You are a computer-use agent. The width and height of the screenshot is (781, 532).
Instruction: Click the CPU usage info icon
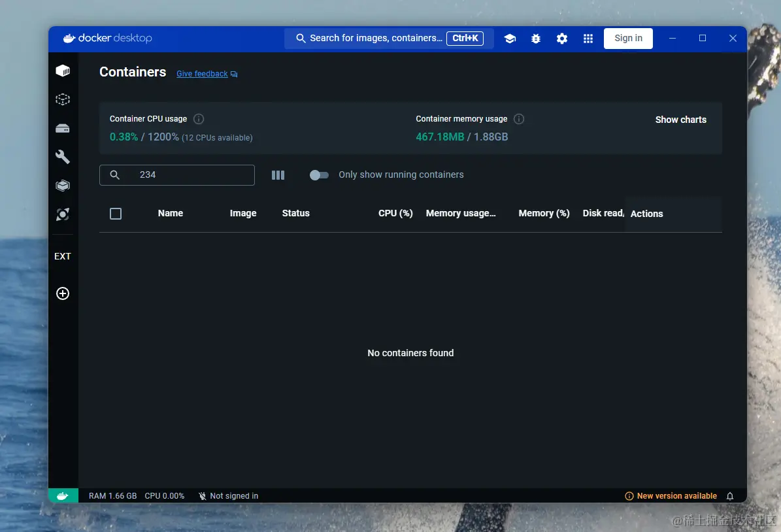coord(199,118)
